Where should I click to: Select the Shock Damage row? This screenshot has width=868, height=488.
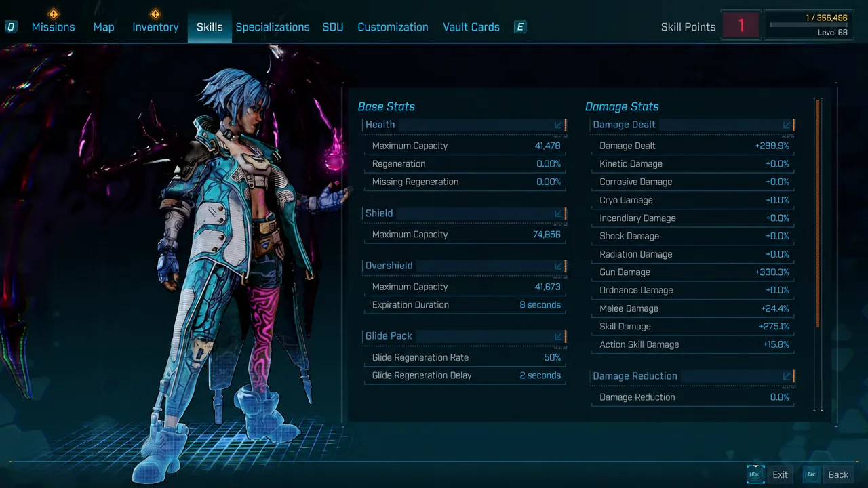[693, 236]
